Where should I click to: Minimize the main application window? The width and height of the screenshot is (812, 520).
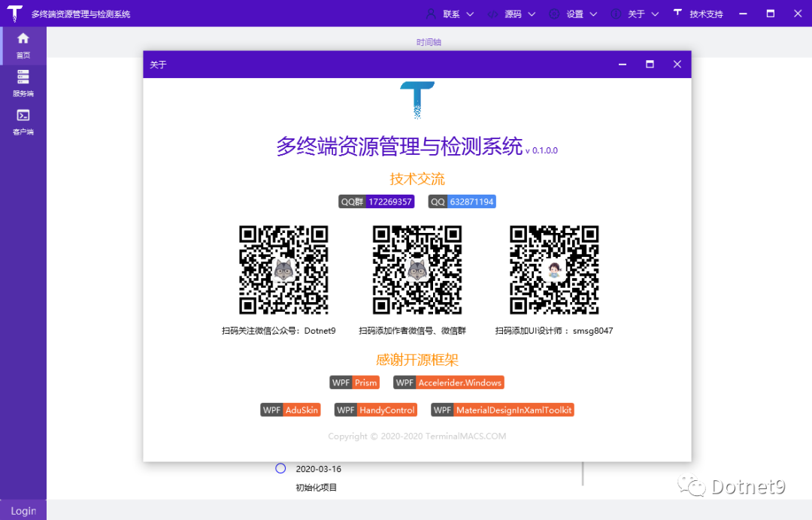743,14
